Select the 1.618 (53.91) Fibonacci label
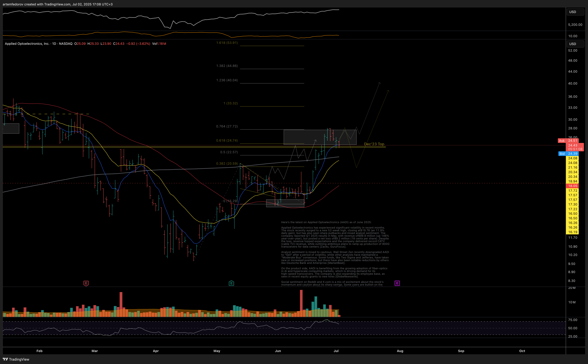 coord(227,43)
